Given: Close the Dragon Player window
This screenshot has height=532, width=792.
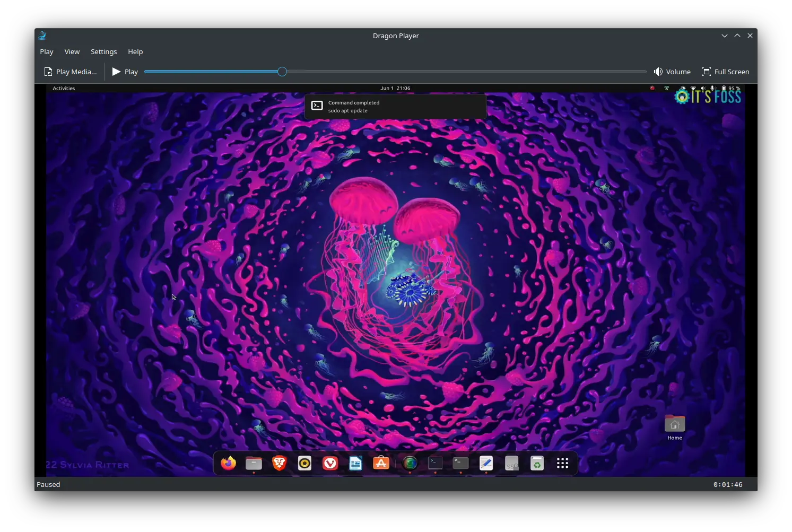Looking at the screenshot, I should pos(750,36).
